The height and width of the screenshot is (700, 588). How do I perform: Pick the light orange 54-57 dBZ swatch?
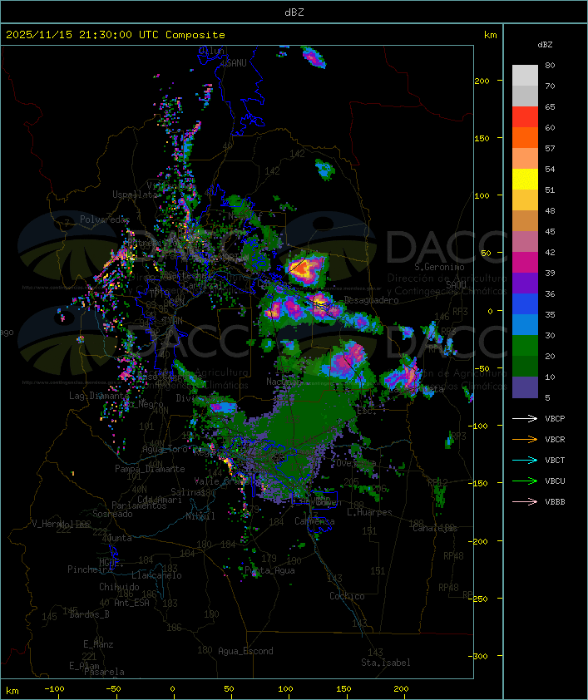click(525, 158)
